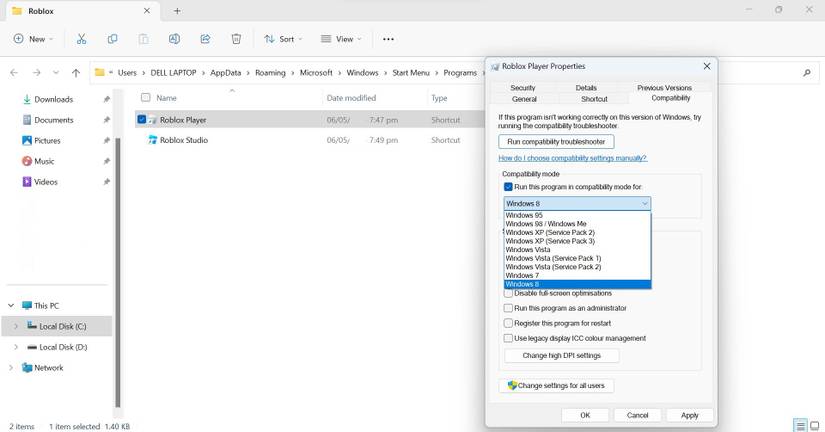The width and height of the screenshot is (825, 432).
Task: Check Register this program for restart
Action: [x=508, y=323]
